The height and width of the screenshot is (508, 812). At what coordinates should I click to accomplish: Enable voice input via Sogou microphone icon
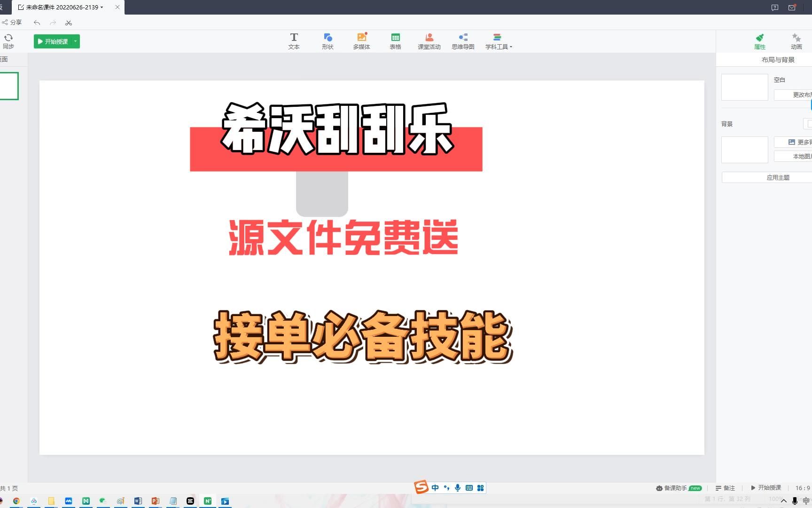[x=457, y=488]
